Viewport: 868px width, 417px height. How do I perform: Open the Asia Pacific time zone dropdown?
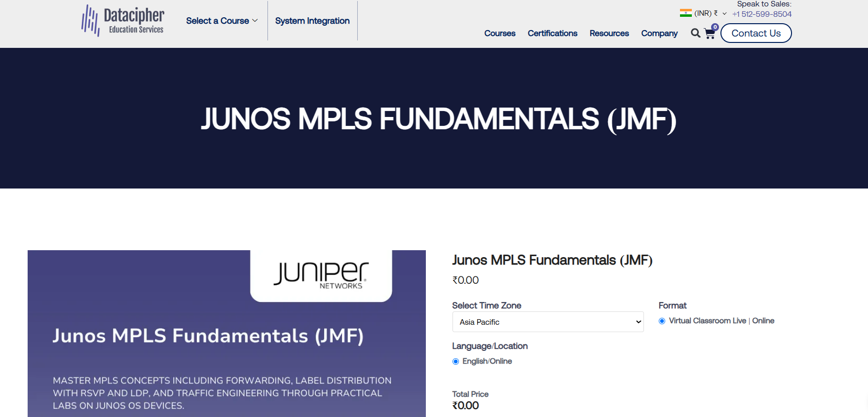pos(548,322)
